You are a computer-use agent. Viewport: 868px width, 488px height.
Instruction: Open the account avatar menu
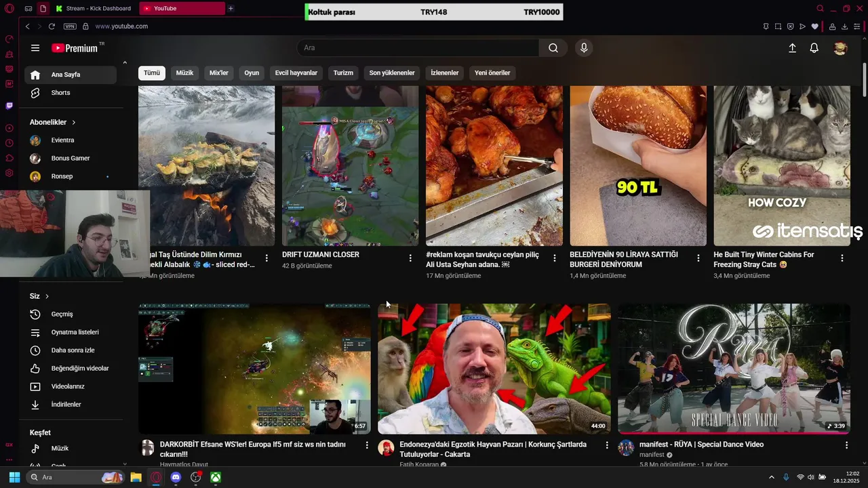(840, 48)
